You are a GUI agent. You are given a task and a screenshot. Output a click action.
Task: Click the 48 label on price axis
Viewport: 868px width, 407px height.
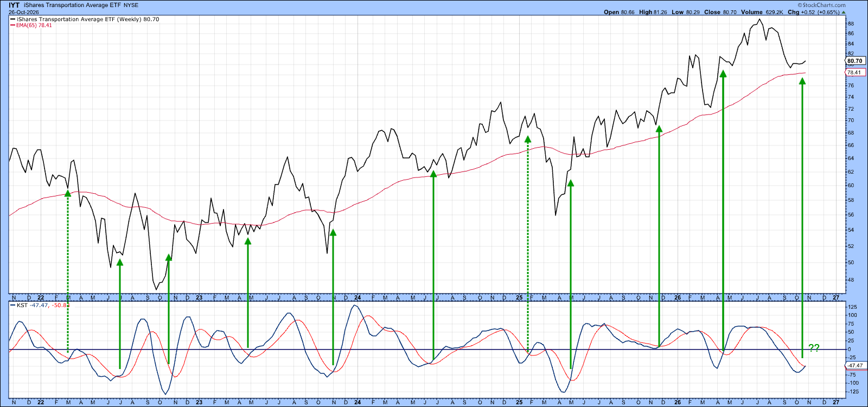(851, 281)
